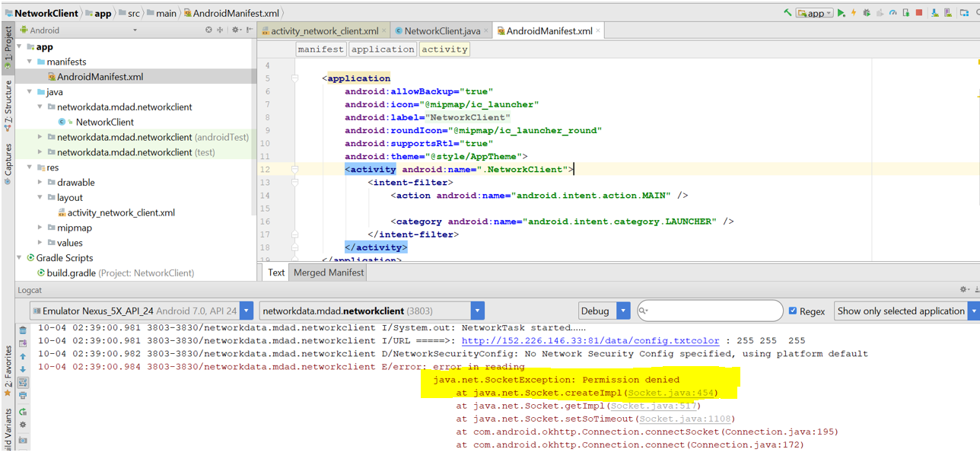This screenshot has width=980, height=462.
Task: Open the Socket.java:1108 stack trace link
Action: [x=683, y=419]
